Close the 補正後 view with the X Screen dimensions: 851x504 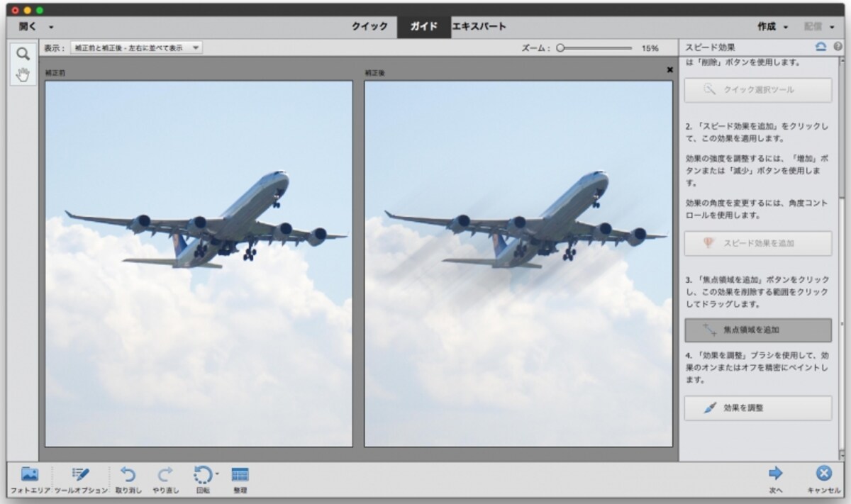[x=669, y=70]
